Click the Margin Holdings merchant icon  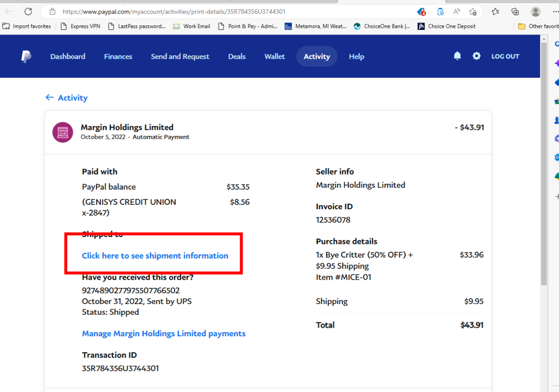tap(63, 132)
